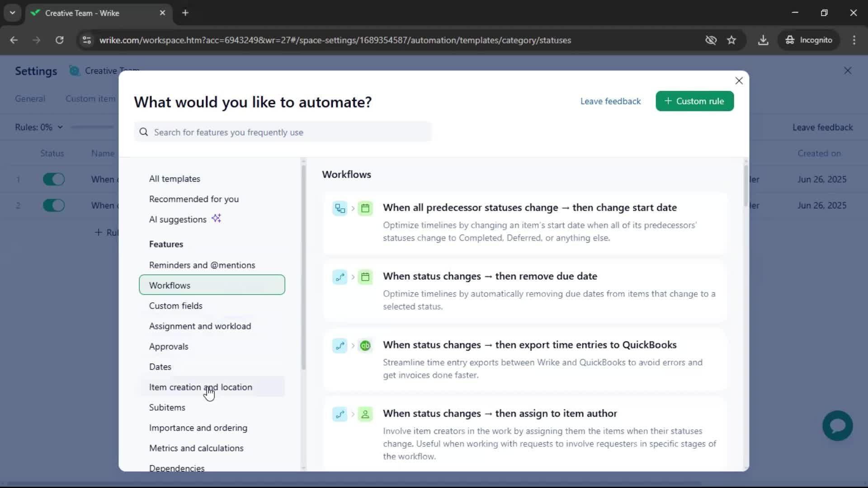868x488 pixels.
Task: Select Dependencies category
Action: 212,466
